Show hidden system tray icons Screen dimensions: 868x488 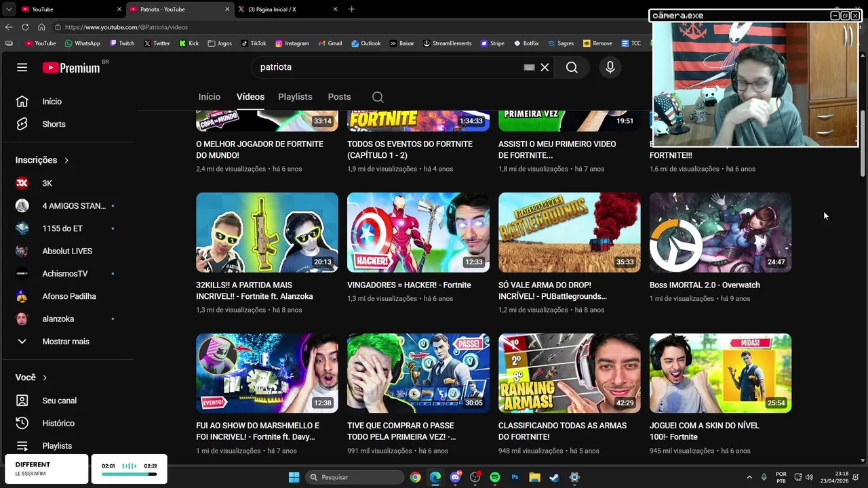(749, 477)
